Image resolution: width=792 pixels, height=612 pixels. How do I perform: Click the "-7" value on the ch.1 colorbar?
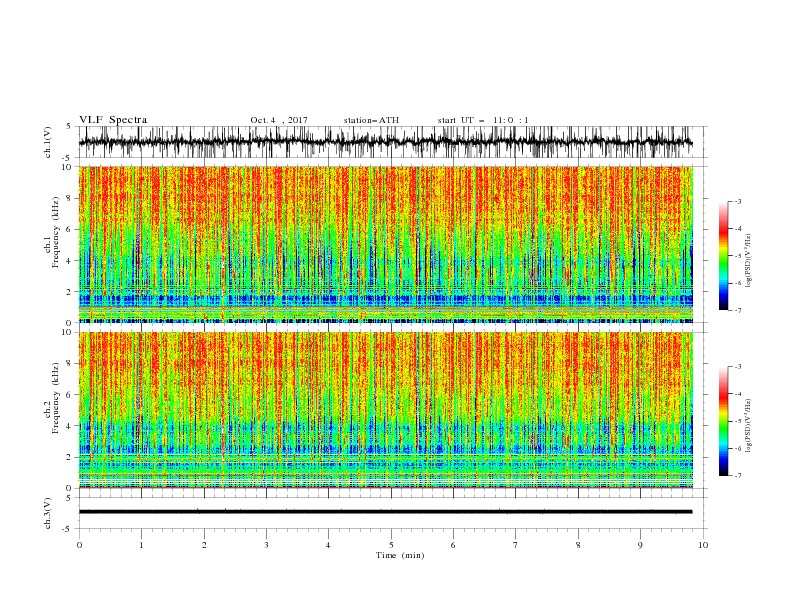click(737, 310)
